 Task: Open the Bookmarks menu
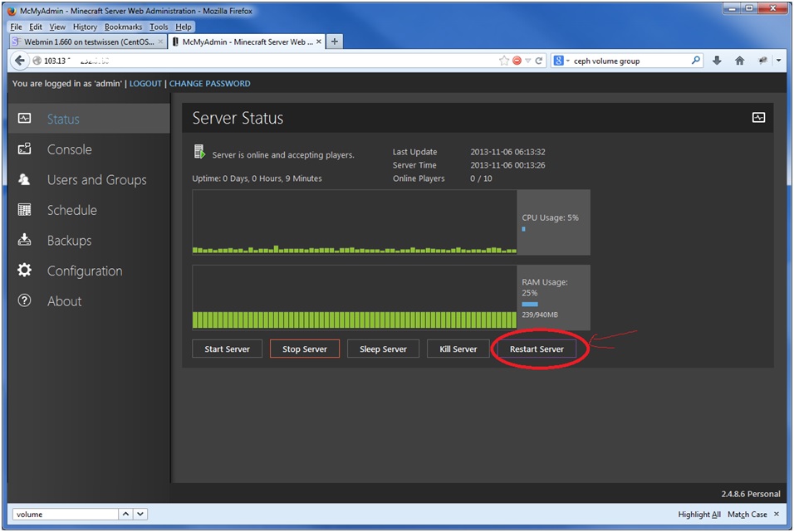pos(123,27)
